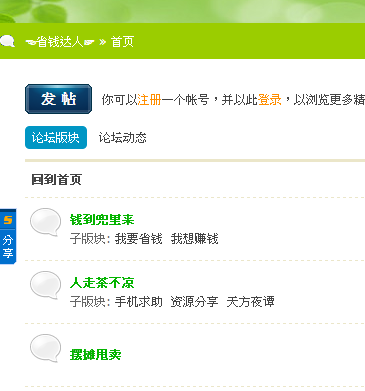Open the 我想赚钱 sub-board

click(195, 239)
